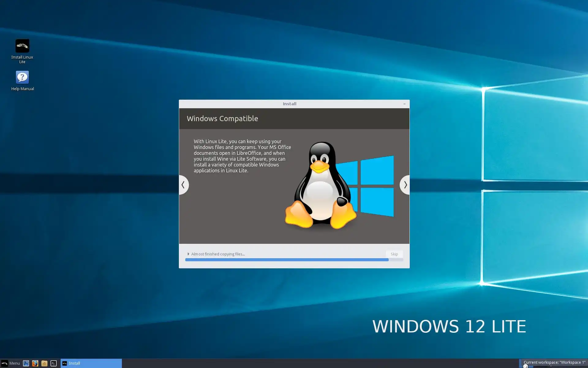
Task: Open the Menu label in the taskbar
Action: (x=14, y=363)
